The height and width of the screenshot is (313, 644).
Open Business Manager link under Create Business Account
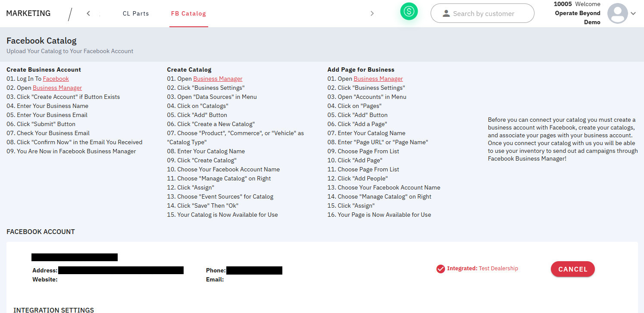point(57,88)
